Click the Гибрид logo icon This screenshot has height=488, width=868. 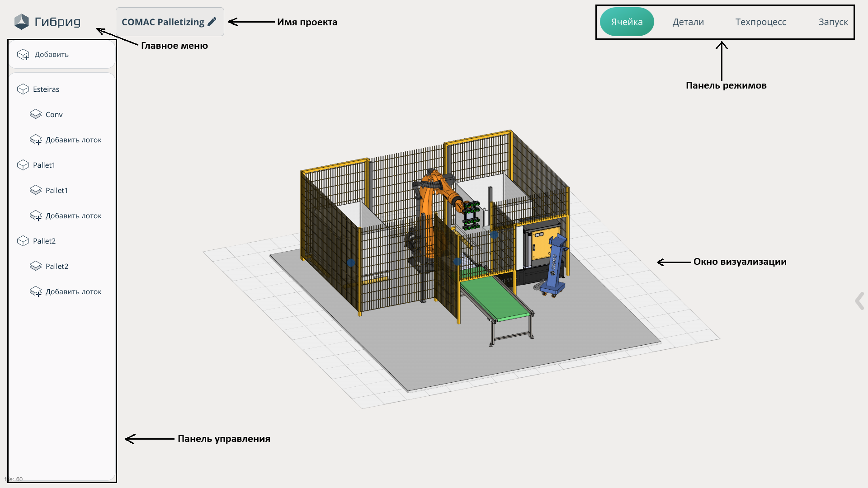(x=22, y=22)
